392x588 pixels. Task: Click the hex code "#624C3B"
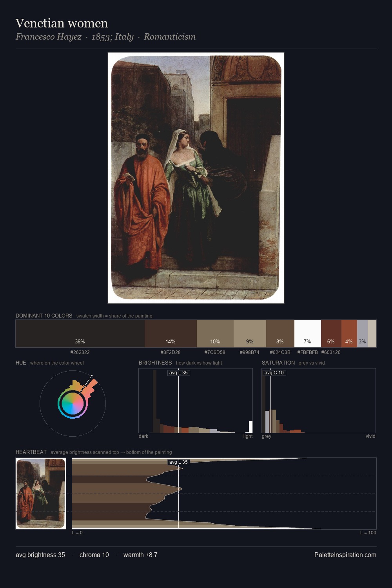click(x=280, y=352)
